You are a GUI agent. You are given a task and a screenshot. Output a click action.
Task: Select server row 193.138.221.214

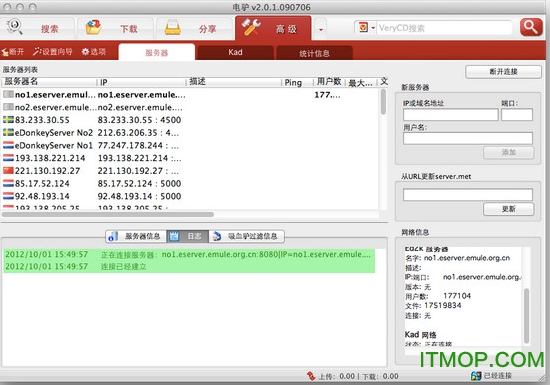[189, 158]
